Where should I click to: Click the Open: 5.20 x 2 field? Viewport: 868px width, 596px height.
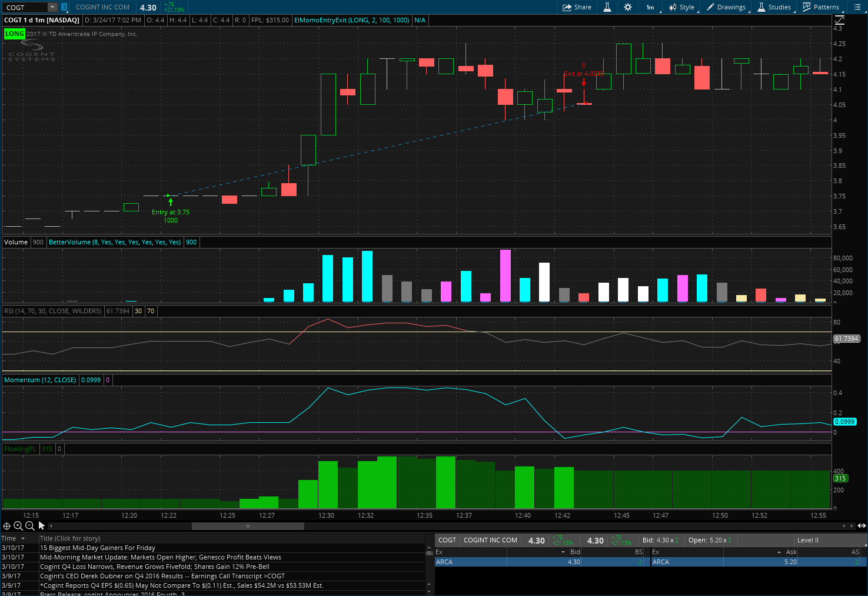pos(710,540)
